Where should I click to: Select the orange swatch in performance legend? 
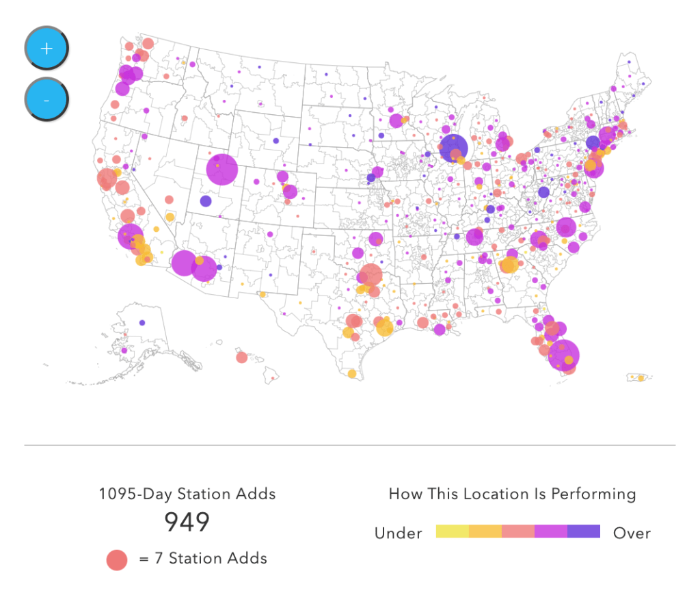pyautogui.click(x=485, y=531)
